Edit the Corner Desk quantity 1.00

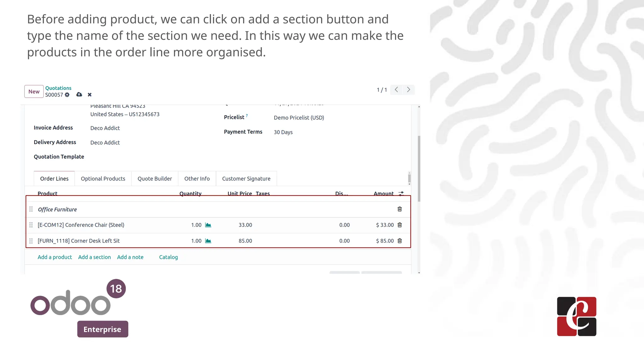[x=196, y=241]
